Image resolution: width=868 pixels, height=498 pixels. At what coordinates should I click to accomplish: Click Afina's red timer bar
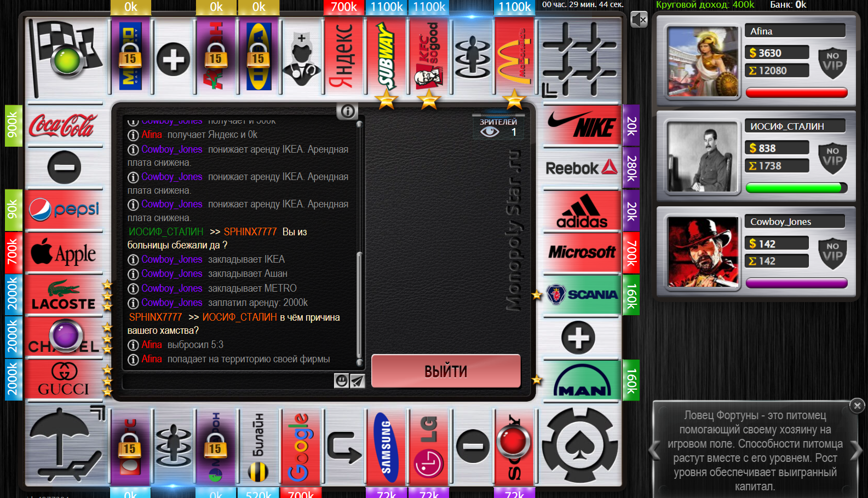[x=797, y=92]
